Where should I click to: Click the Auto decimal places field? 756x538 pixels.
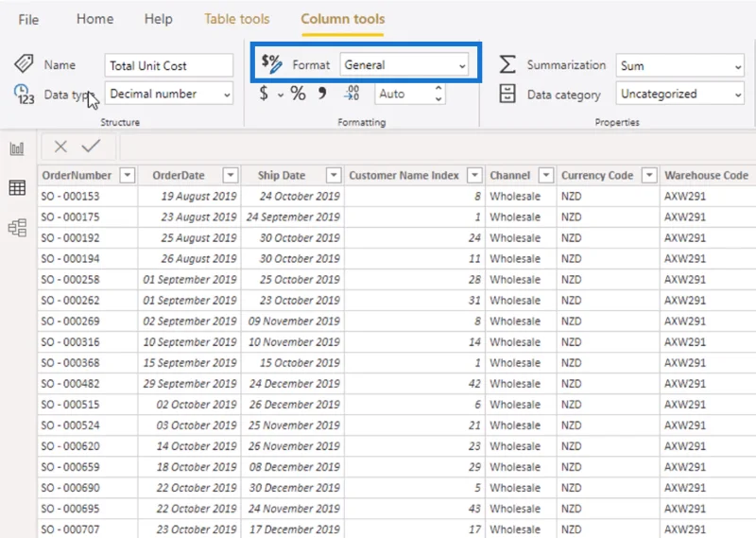point(404,94)
